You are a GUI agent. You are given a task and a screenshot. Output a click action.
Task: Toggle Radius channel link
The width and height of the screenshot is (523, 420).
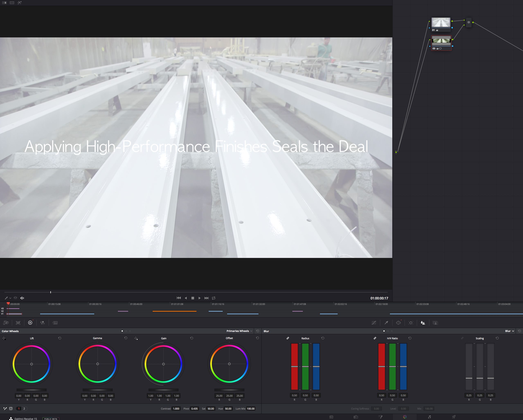coord(288,338)
